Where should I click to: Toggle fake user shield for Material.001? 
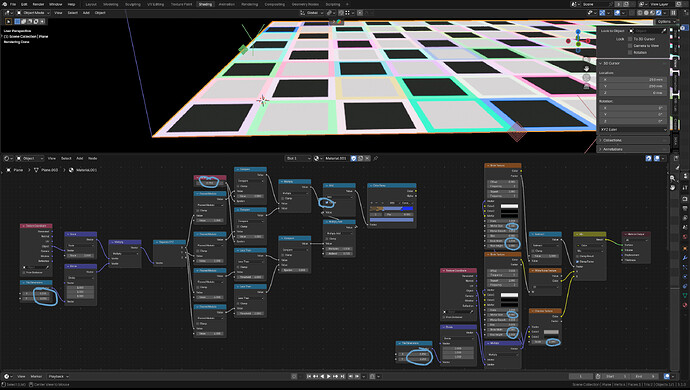click(x=353, y=158)
